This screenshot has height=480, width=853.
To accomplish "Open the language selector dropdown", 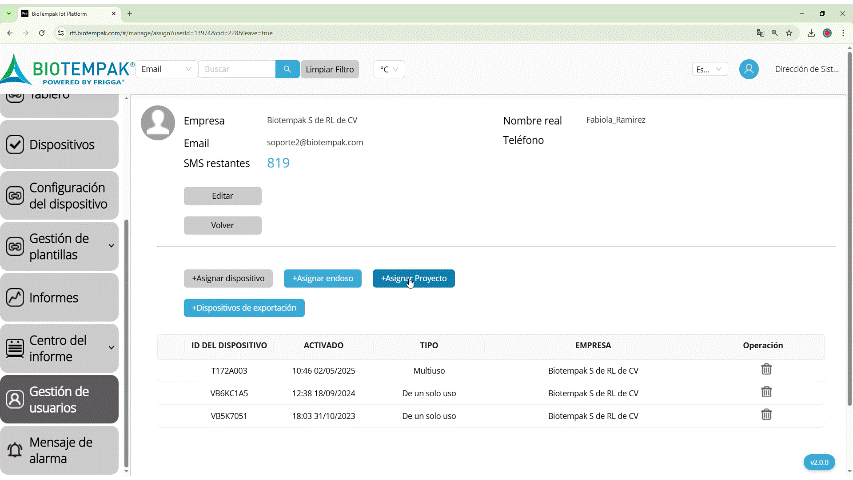I will [x=708, y=69].
